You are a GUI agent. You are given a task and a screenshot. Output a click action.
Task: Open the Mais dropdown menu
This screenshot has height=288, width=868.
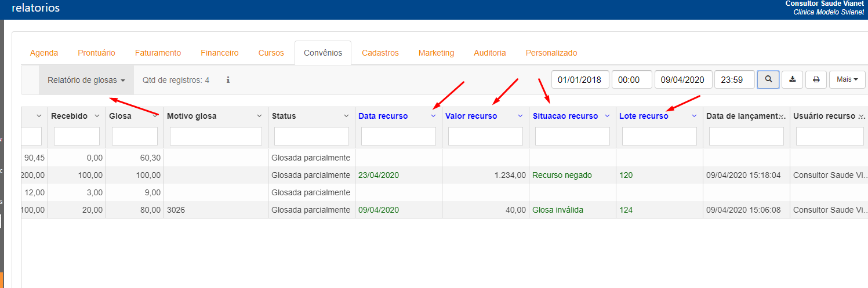847,79
